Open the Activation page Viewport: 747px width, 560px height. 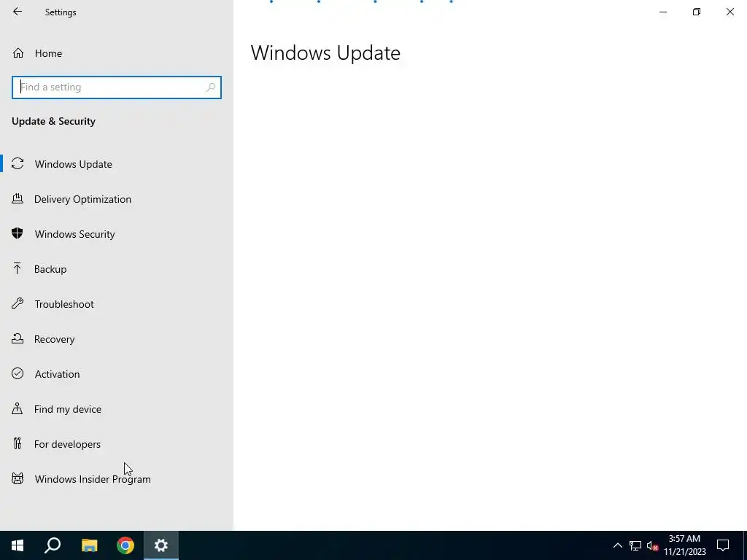pyautogui.click(x=117, y=374)
